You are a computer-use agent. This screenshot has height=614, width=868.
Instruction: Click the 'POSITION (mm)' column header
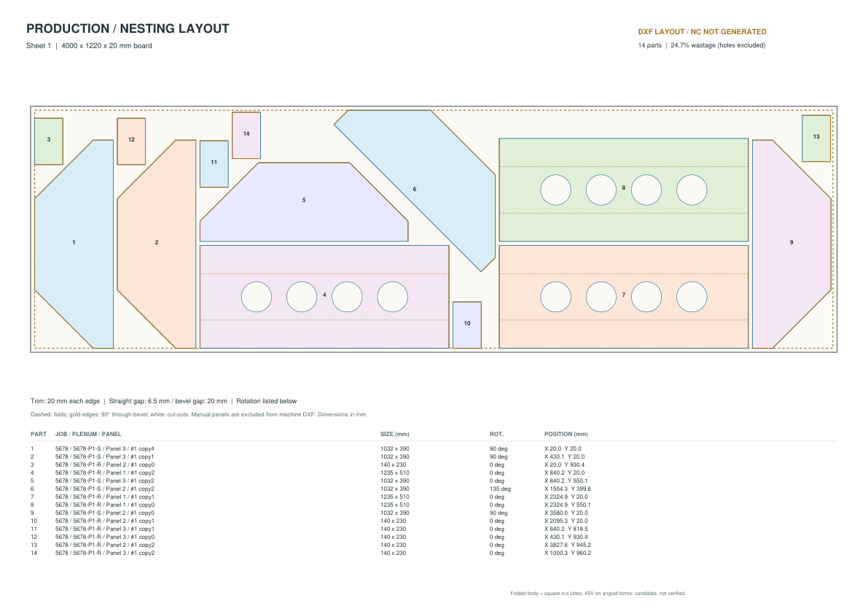566,434
